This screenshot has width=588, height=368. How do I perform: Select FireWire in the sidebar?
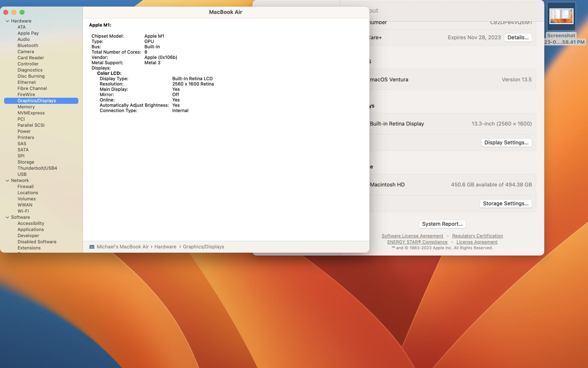point(26,95)
